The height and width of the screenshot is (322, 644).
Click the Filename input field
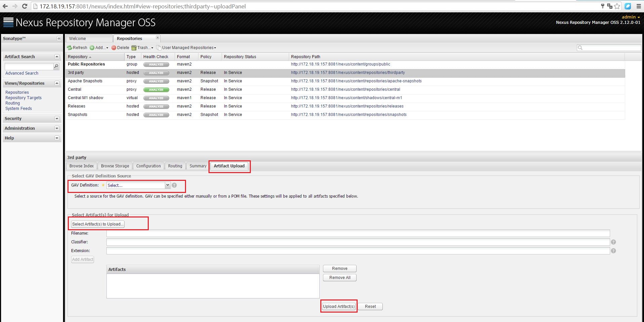[x=358, y=233]
